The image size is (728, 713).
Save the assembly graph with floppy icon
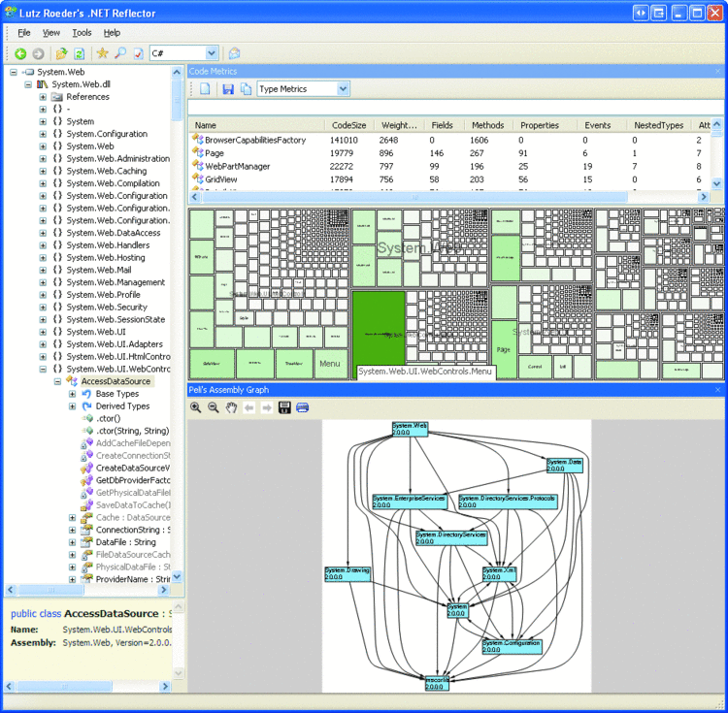284,407
